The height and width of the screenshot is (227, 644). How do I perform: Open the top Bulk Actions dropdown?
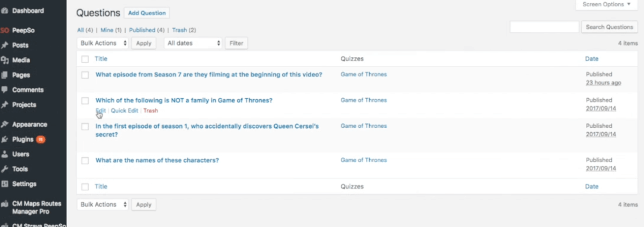tap(104, 43)
